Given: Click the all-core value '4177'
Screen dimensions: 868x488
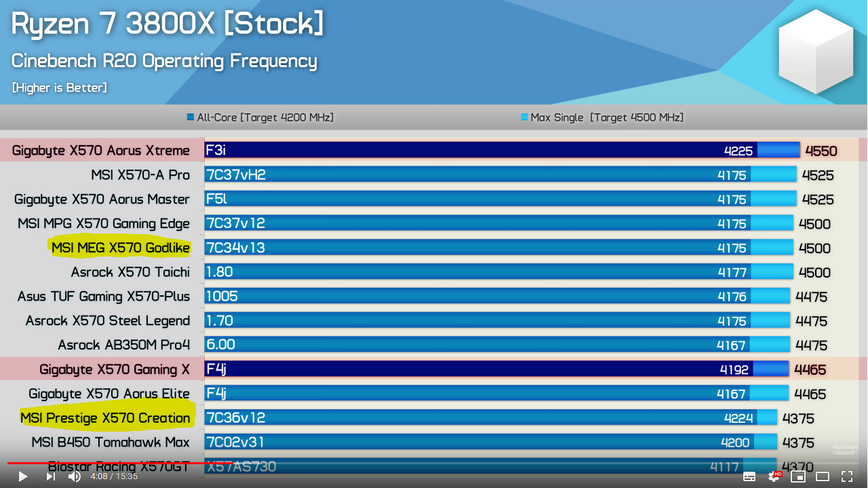Looking at the screenshot, I should coord(732,272).
